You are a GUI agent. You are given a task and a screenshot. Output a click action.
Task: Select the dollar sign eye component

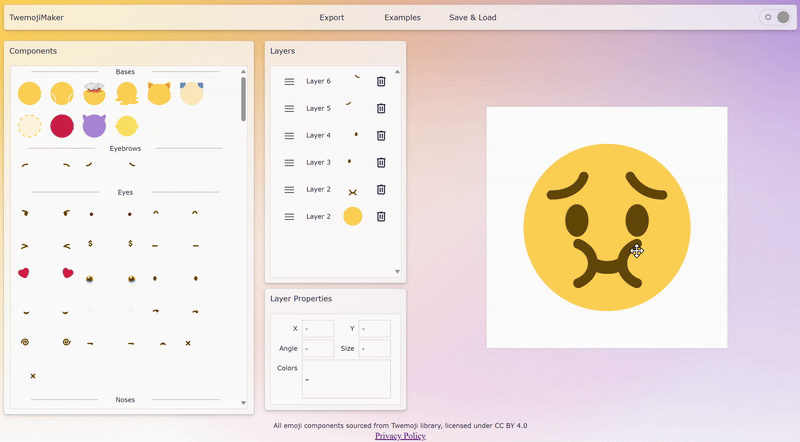pos(91,243)
